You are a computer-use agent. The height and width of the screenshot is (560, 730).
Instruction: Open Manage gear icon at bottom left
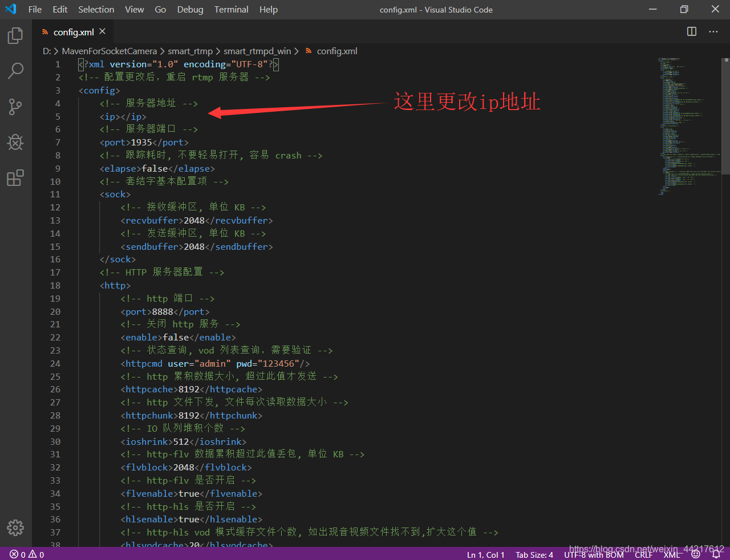pos(15,527)
